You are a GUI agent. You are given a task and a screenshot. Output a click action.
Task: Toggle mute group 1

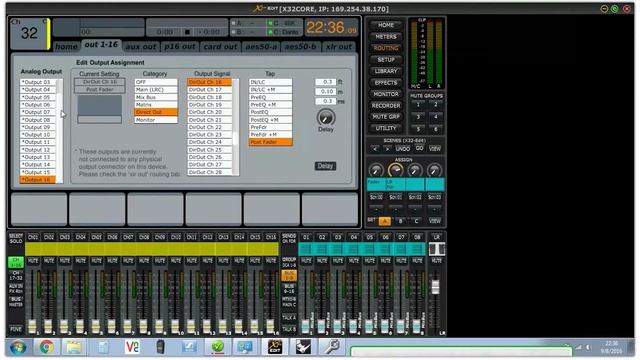(418, 105)
